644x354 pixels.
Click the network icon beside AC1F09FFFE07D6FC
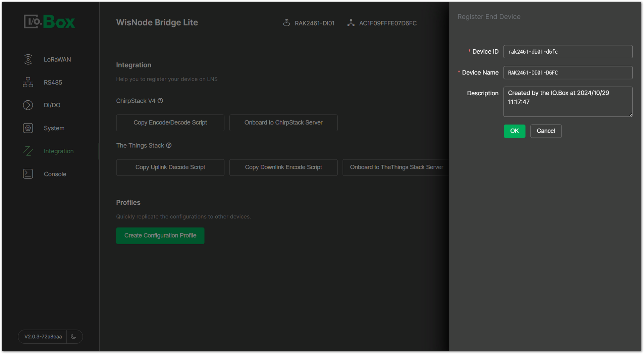(351, 23)
